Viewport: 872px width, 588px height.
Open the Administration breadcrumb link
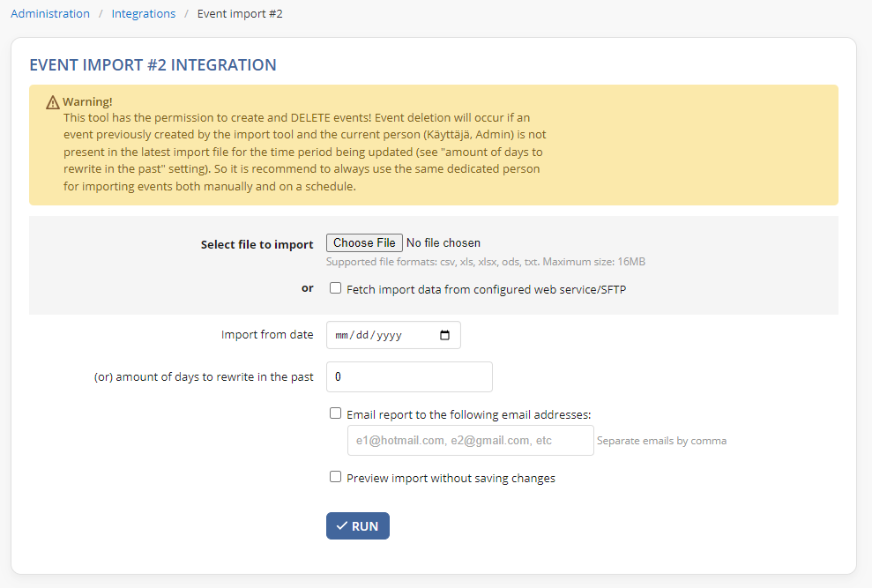(50, 13)
